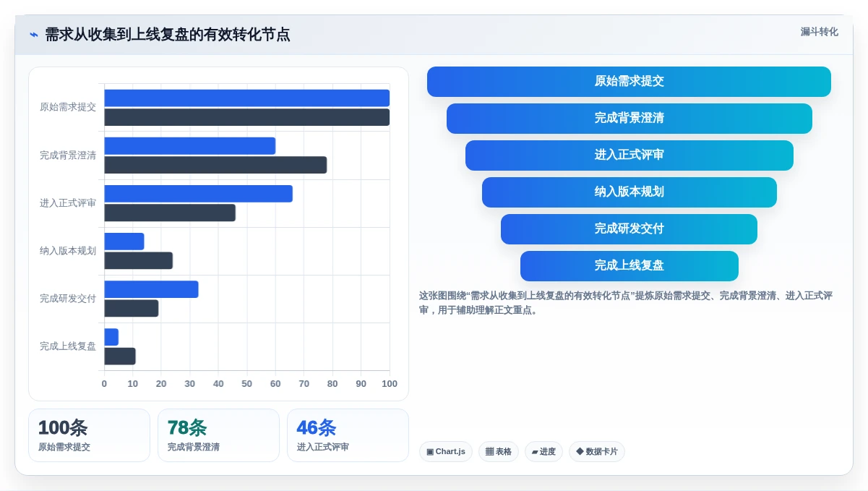Click the 进度 tag chip
868x491 pixels.
pyautogui.click(x=543, y=452)
